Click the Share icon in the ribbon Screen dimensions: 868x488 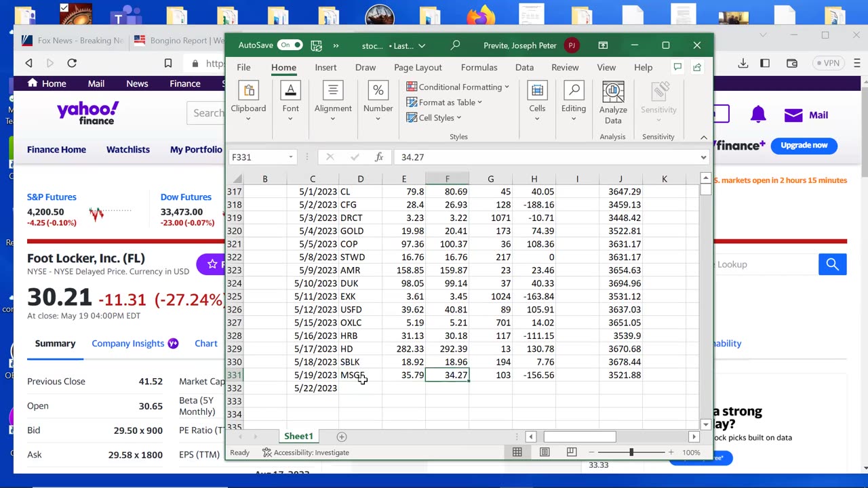pos(697,67)
